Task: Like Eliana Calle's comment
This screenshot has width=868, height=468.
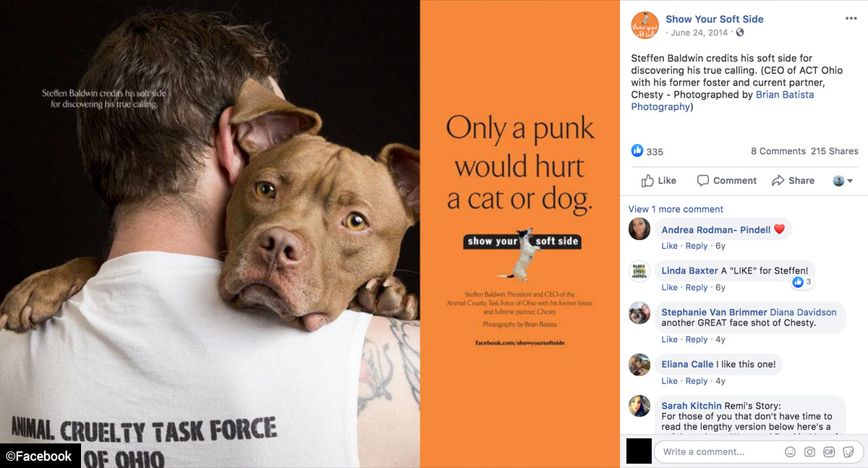Action: point(670,381)
